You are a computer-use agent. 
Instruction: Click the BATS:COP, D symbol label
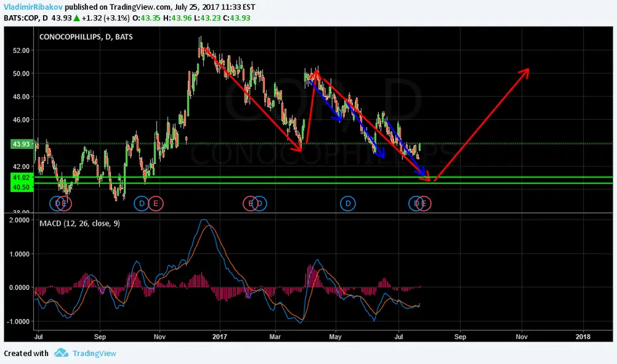[x=26, y=18]
